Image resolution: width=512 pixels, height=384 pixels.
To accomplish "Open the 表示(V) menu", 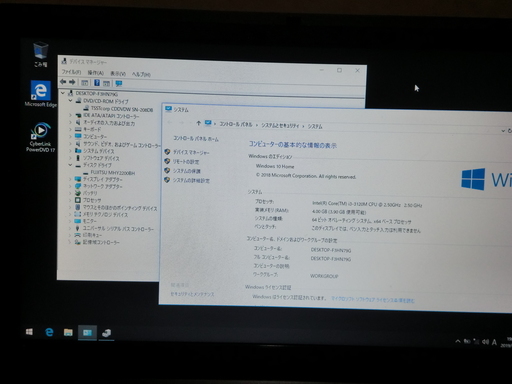I will (118, 73).
